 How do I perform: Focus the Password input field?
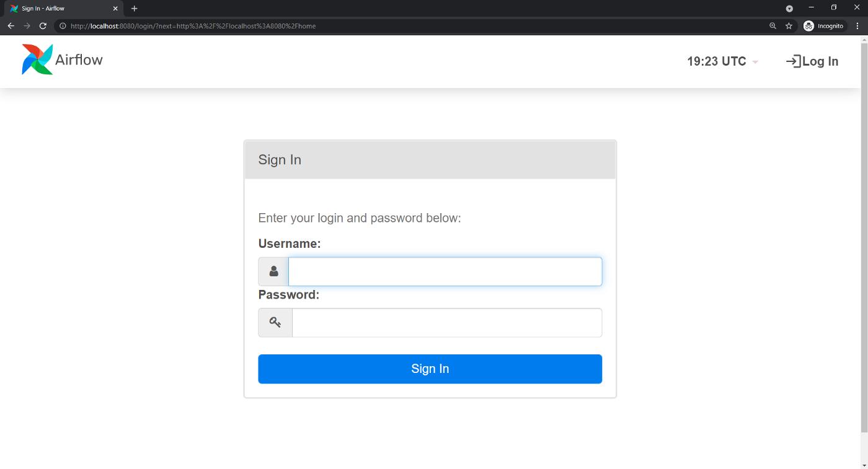coord(447,323)
